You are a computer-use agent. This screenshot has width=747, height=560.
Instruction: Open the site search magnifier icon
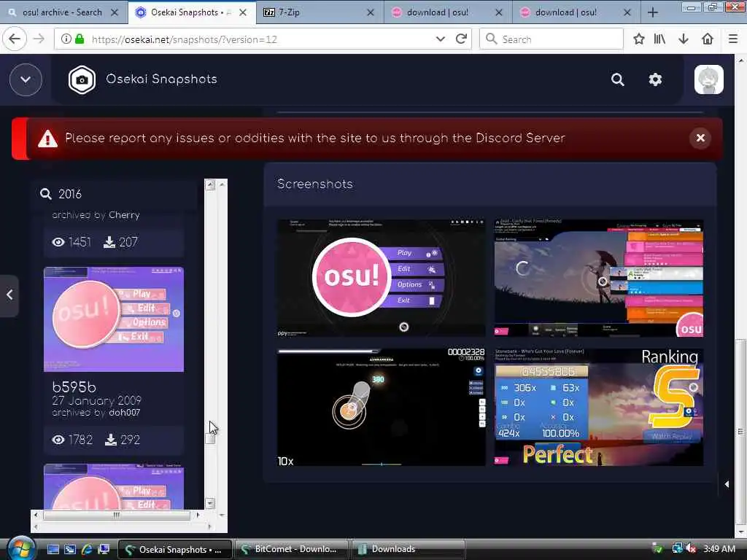(617, 79)
